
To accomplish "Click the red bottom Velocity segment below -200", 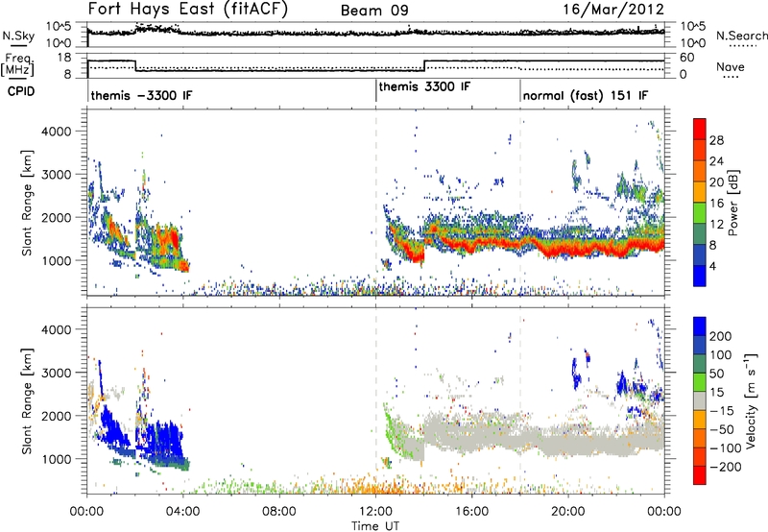I will (700, 475).
